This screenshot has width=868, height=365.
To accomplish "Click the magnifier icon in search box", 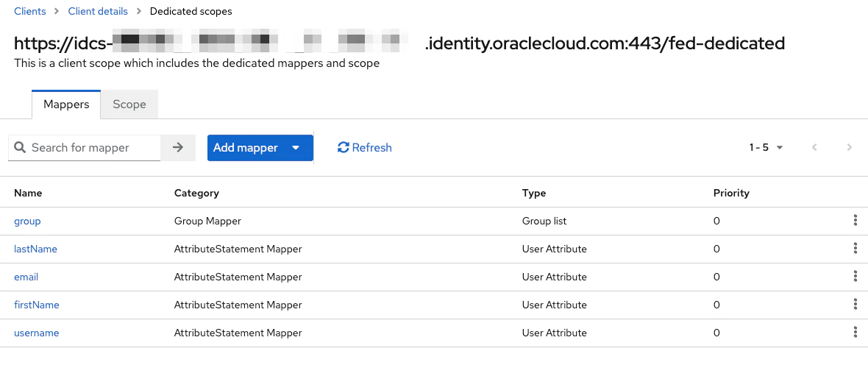I will tap(20, 147).
